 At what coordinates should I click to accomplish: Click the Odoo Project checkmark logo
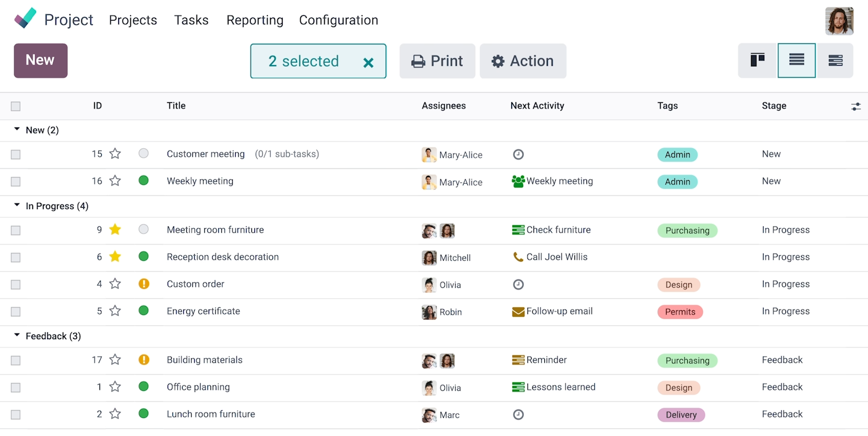[x=25, y=17]
